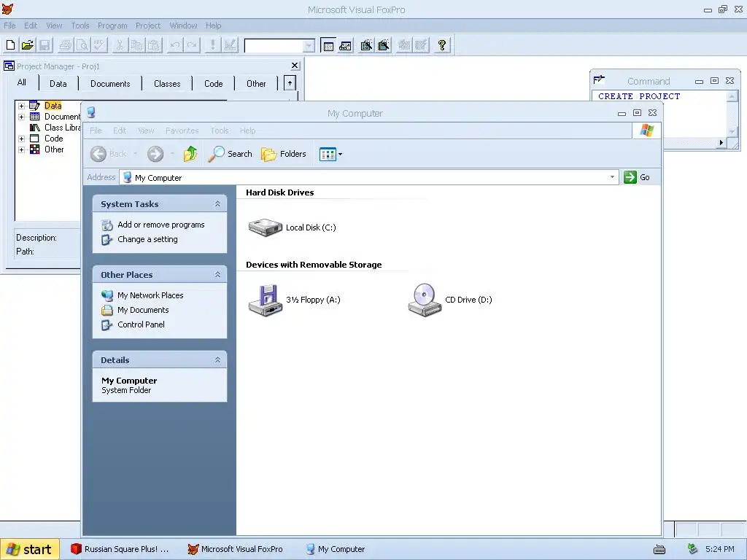The image size is (747, 560).
Task: Open the FoxPro Project menu
Action: click(147, 26)
